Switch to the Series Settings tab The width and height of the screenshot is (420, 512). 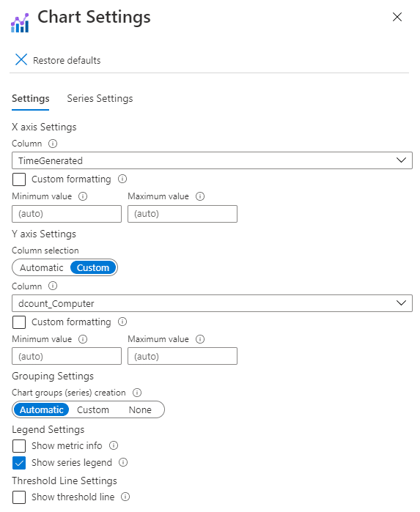click(100, 99)
